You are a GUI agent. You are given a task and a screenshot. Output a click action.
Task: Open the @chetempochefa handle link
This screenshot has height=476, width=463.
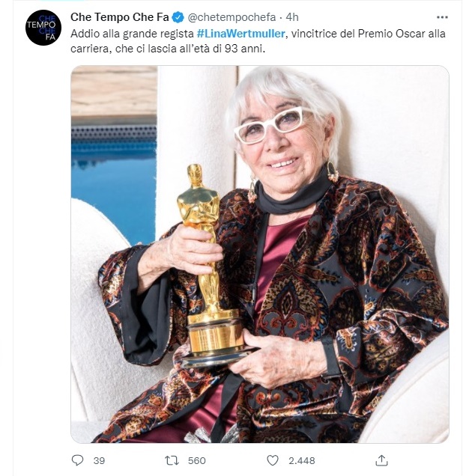[x=231, y=17]
